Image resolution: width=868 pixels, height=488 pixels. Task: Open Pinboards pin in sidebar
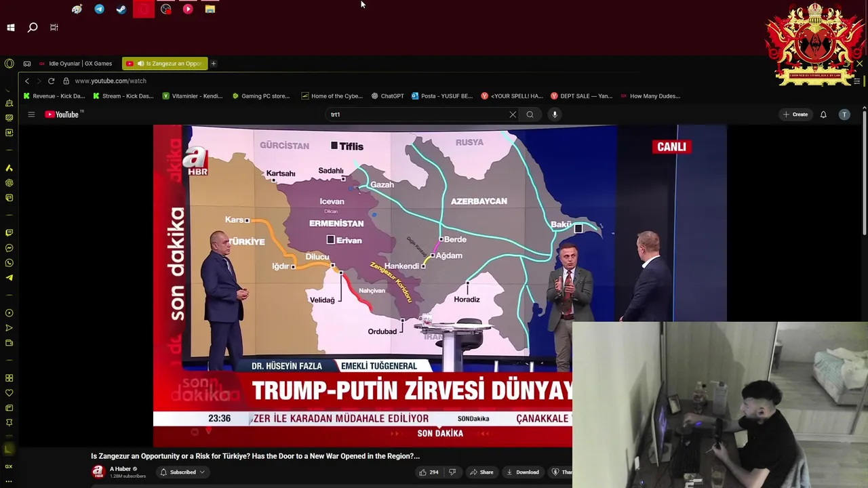[9, 423]
